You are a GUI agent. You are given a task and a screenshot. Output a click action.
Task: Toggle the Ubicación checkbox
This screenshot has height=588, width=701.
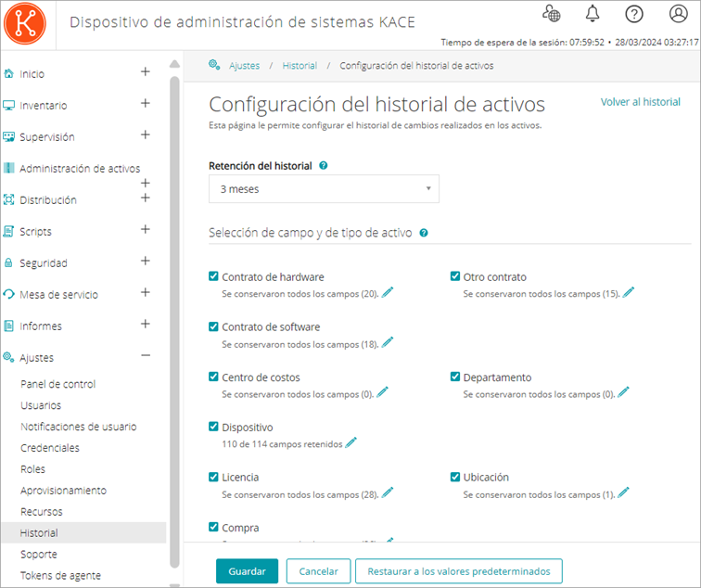point(455,477)
